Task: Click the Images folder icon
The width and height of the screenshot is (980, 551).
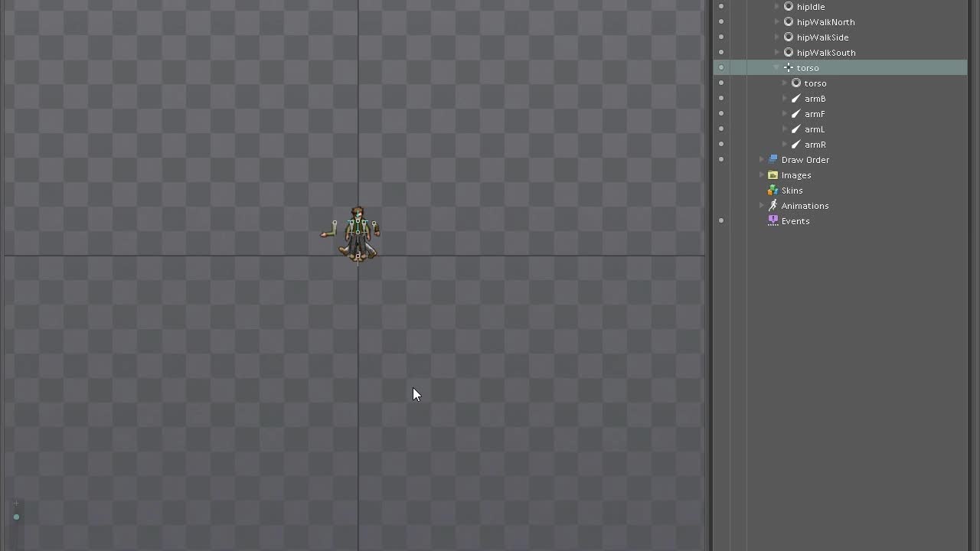Action: (773, 175)
